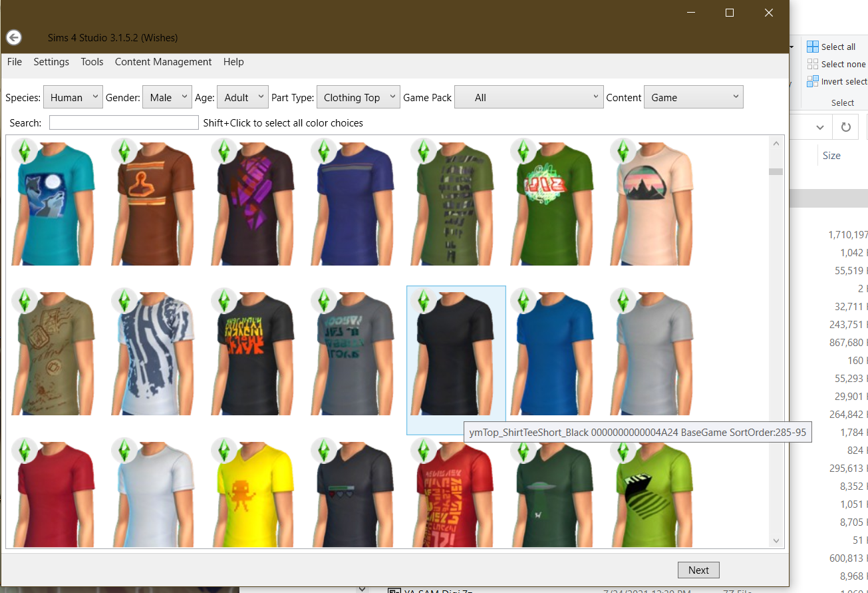The width and height of the screenshot is (868, 593).
Task: Select the plain red t-shirt
Action: (x=53, y=493)
